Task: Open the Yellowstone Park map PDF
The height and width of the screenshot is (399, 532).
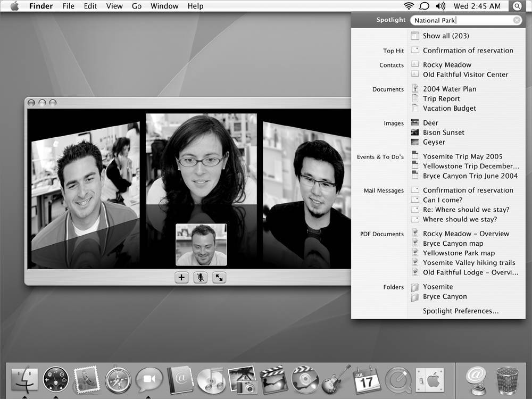Action: pos(459,253)
